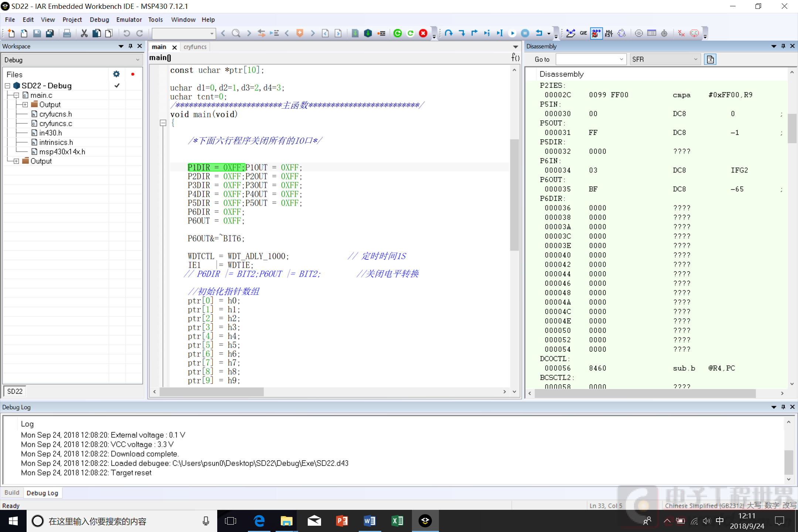Open the Go to address dropdown
This screenshot has height=532, width=798.
coord(591,59)
